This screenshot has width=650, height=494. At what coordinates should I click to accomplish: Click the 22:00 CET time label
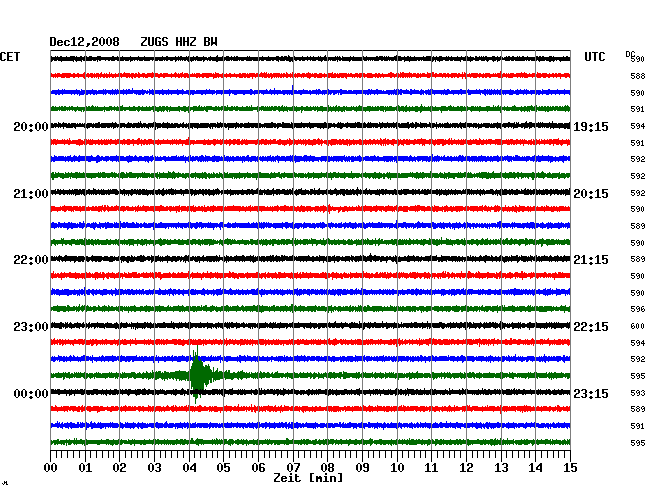pyautogui.click(x=31, y=260)
